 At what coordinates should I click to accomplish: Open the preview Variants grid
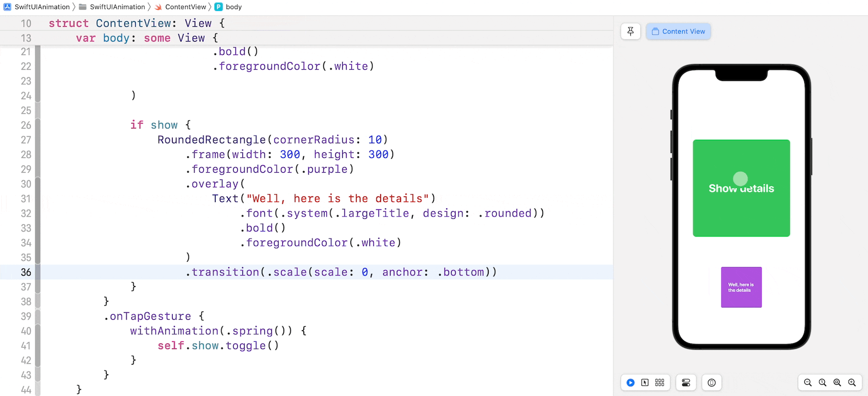point(660,383)
